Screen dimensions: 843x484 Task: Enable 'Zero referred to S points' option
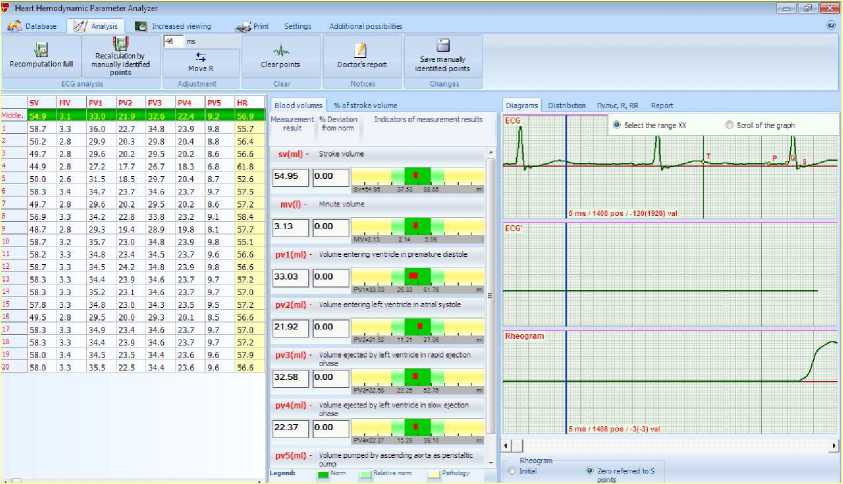coord(590,470)
